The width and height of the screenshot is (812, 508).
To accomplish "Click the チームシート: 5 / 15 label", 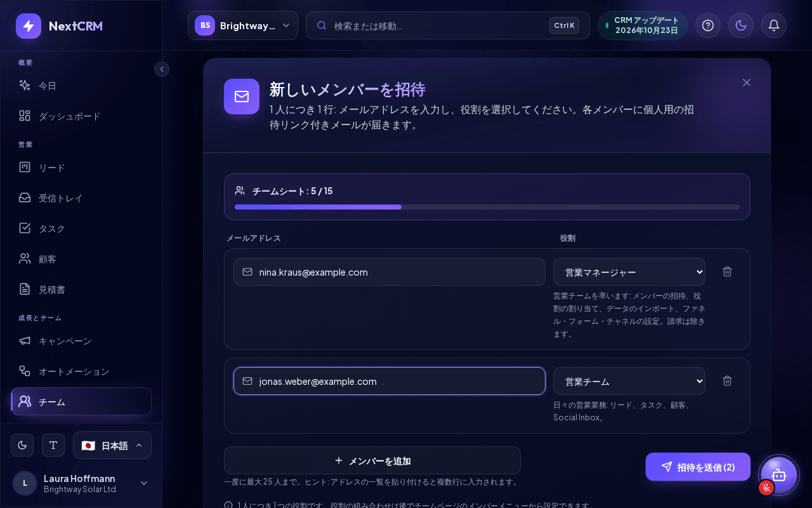I will point(292,191).
